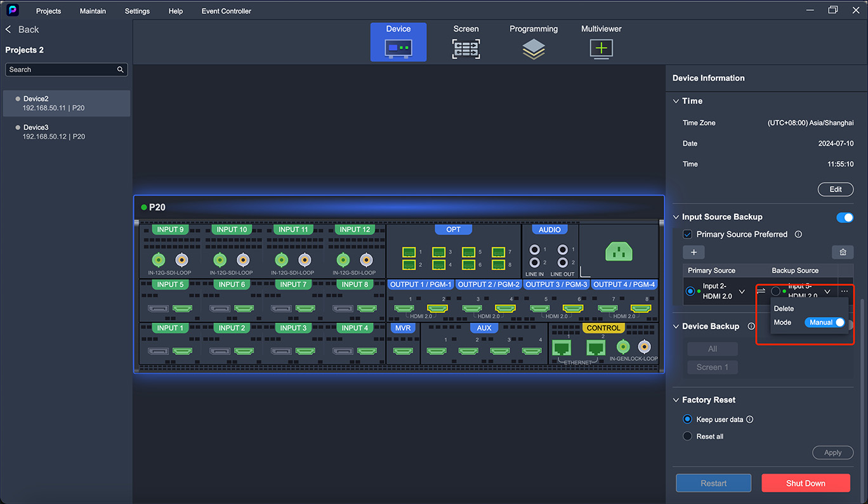868x504 pixels.
Task: Choose Delete in the popup menu
Action: coord(784,309)
